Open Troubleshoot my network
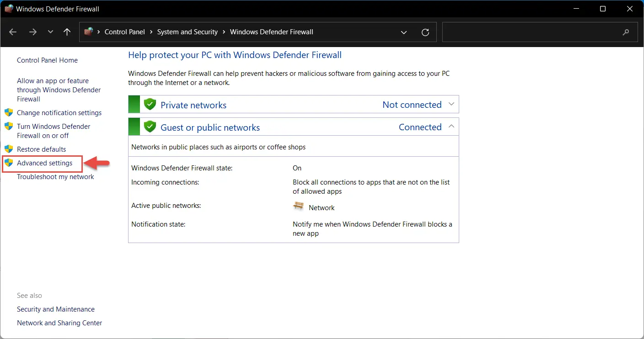The image size is (644, 339). click(55, 177)
